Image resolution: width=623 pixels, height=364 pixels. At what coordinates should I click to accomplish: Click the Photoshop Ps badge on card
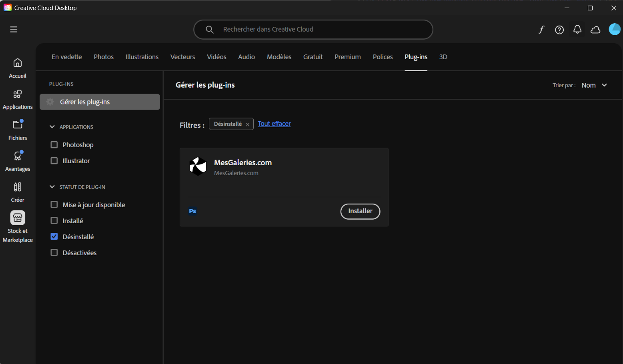[192, 211]
